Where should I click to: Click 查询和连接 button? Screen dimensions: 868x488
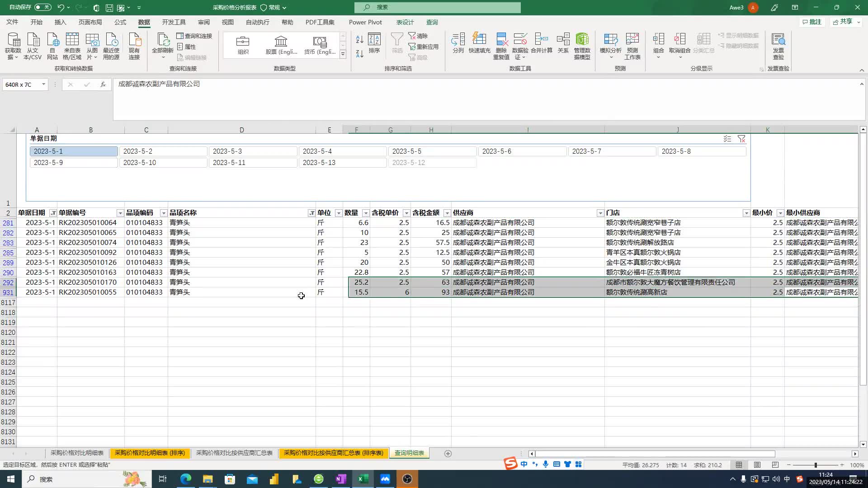click(x=194, y=36)
